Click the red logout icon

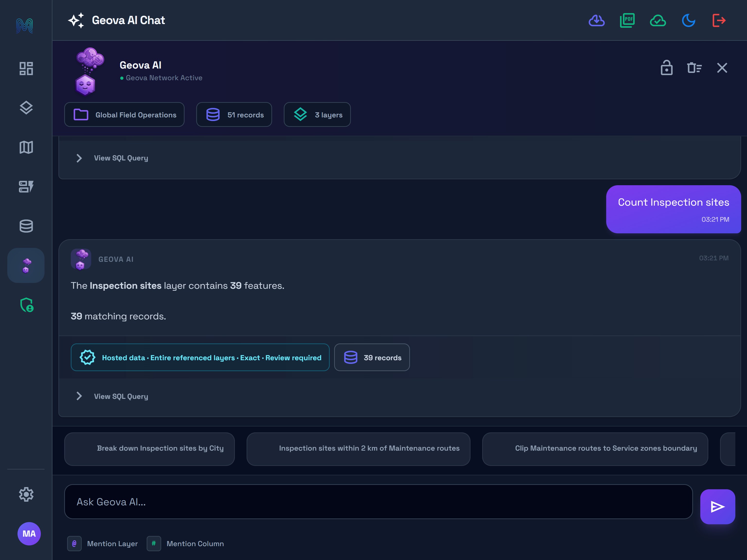coord(719,21)
